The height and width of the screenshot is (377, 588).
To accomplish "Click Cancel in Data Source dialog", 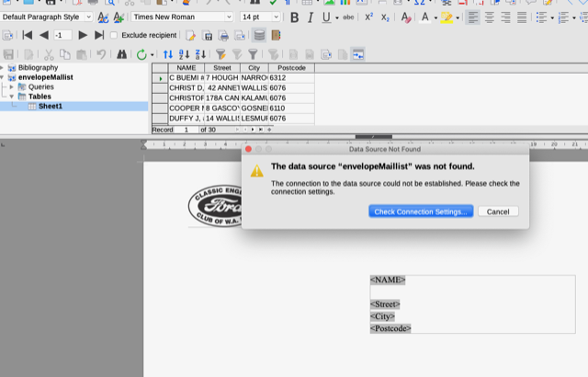I will tap(498, 211).
